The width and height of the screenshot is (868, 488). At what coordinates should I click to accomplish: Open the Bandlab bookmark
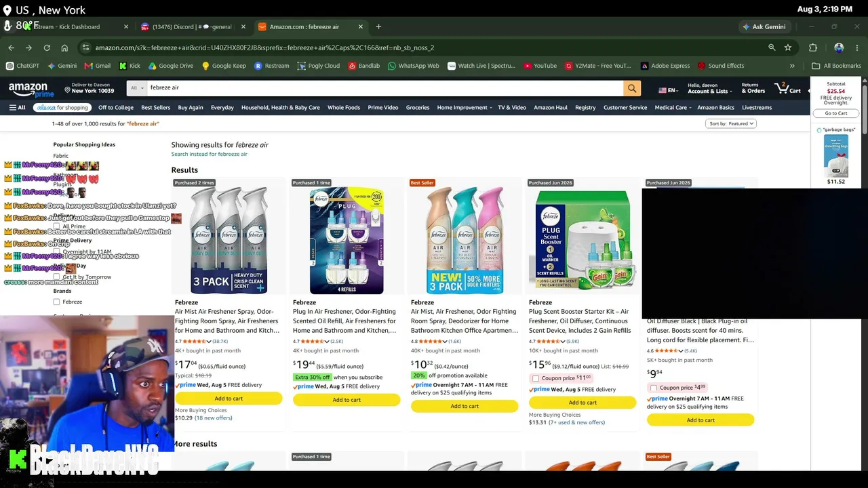[364, 66]
